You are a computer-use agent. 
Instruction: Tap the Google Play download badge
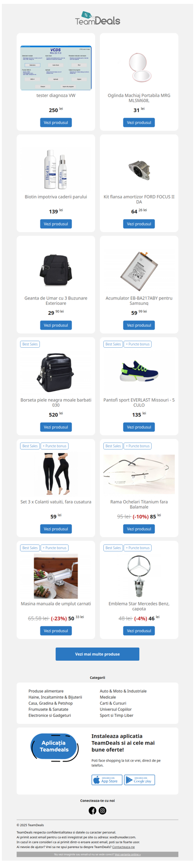tap(139, 780)
